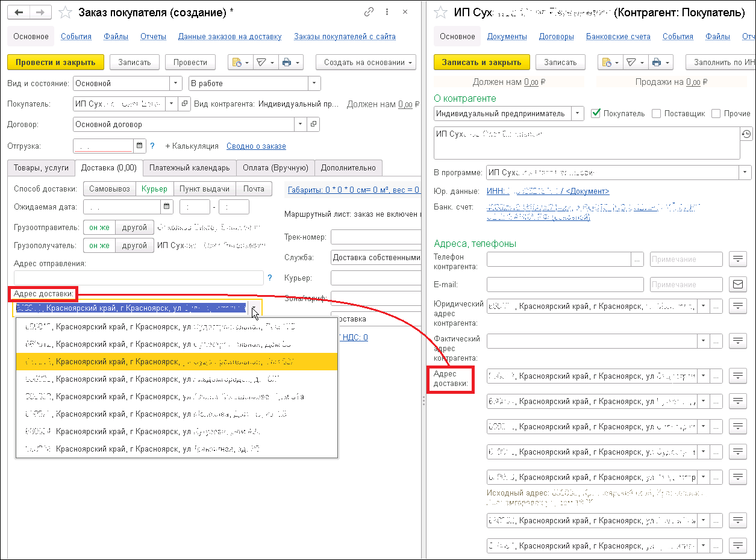Open shipment date calendar picker

pos(140,146)
